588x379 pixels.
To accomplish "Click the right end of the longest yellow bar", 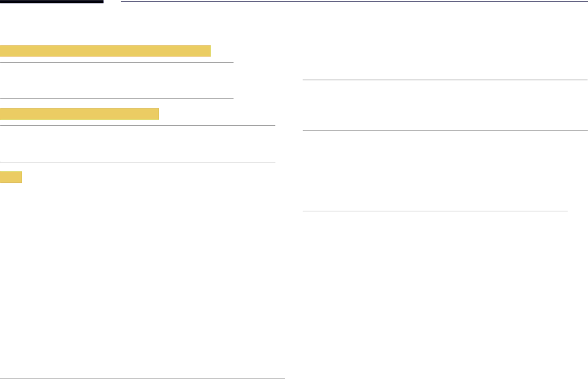I will 208,51.
